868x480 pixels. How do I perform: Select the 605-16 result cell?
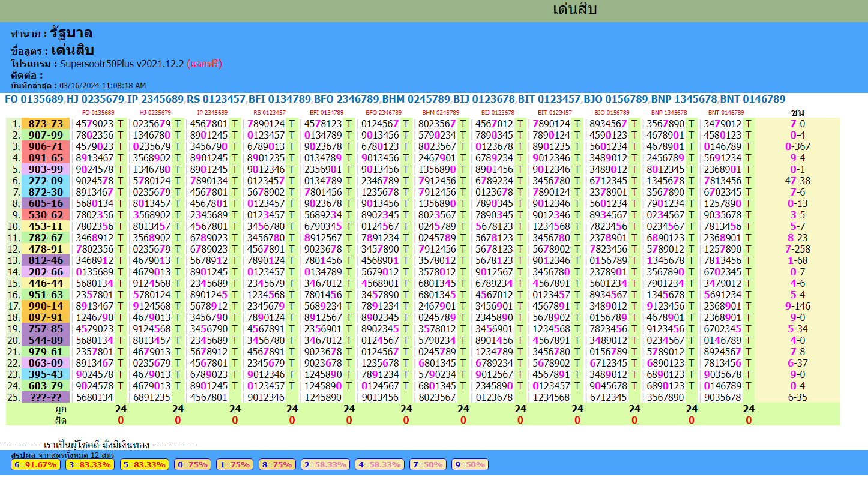click(x=46, y=203)
